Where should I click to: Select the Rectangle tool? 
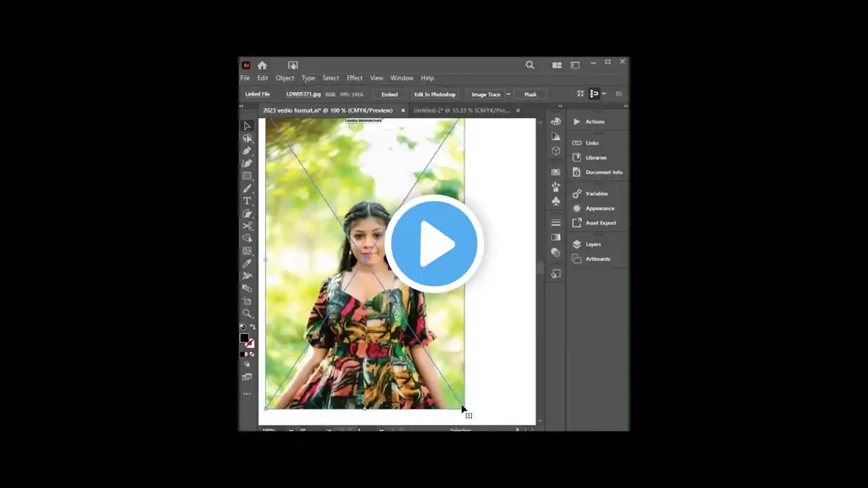point(247,176)
